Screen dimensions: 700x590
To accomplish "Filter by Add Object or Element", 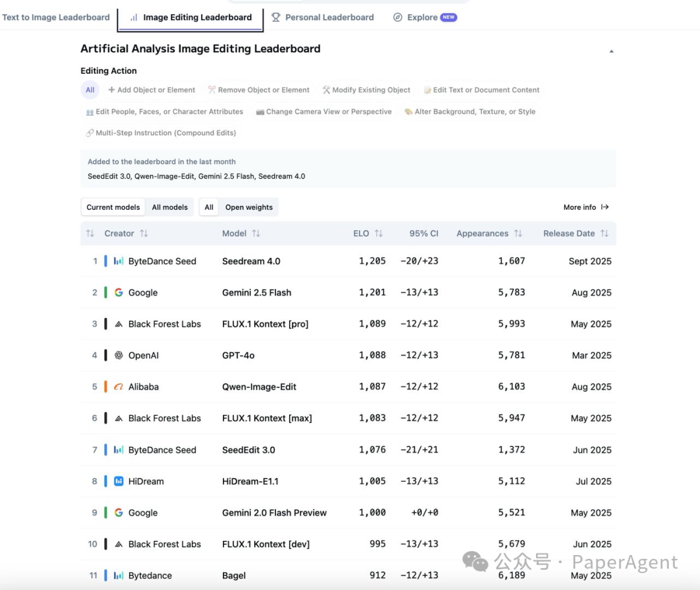I will click(152, 89).
